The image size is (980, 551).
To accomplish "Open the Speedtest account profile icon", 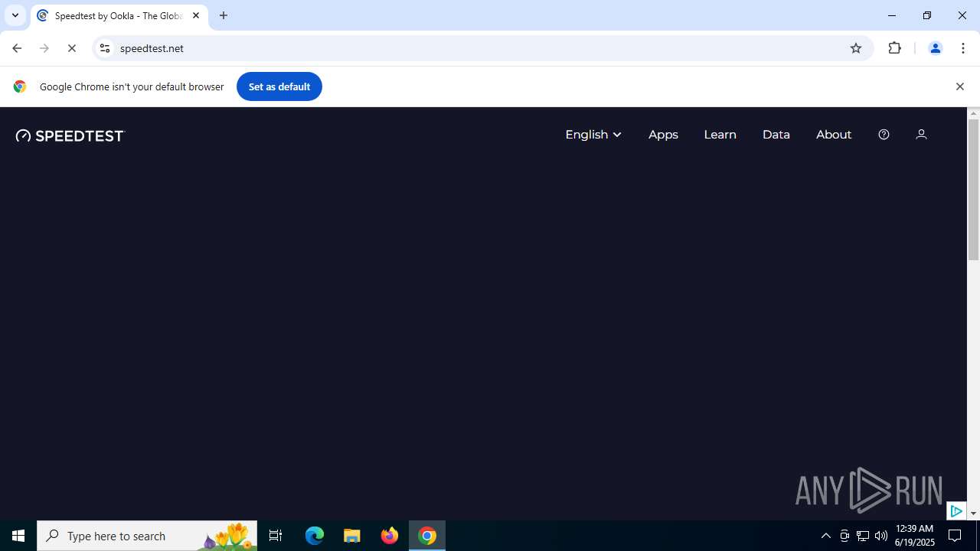I will point(921,135).
